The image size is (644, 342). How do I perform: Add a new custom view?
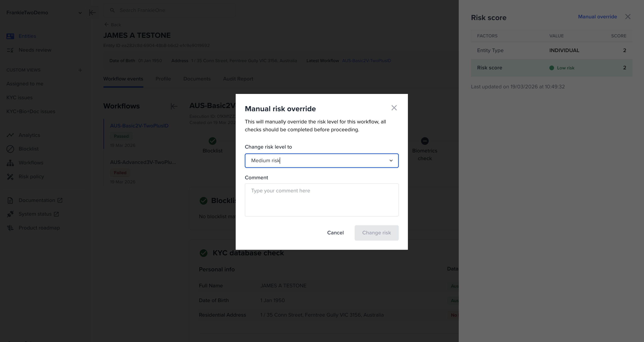point(80,70)
